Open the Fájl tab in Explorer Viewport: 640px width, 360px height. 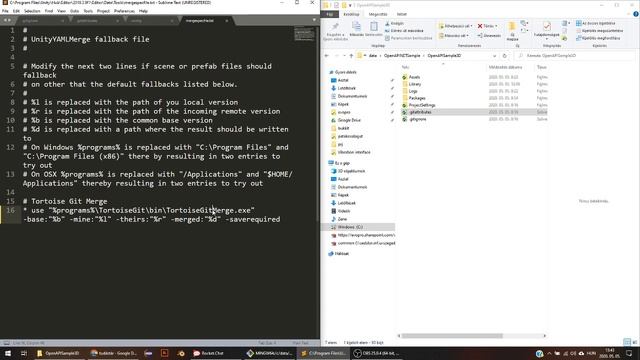(x=330, y=14)
